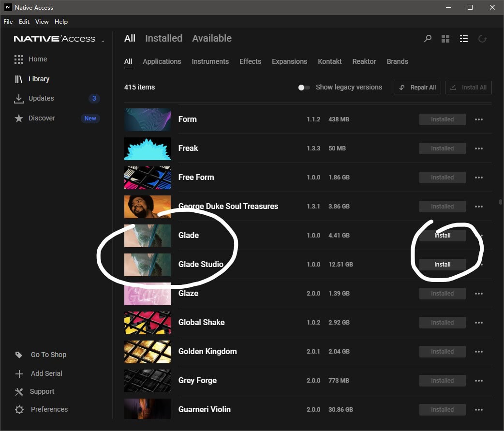Open options menu for Form
Image resolution: width=504 pixels, height=431 pixels.
478,119
